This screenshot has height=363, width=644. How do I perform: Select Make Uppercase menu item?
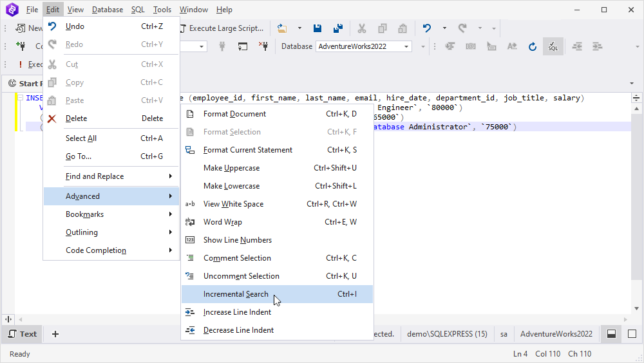point(277,168)
